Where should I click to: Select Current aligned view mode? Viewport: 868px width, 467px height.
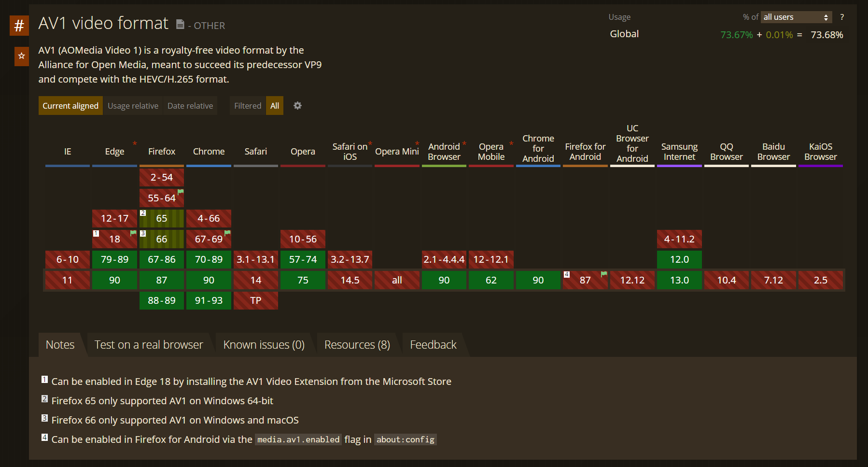pos(70,106)
